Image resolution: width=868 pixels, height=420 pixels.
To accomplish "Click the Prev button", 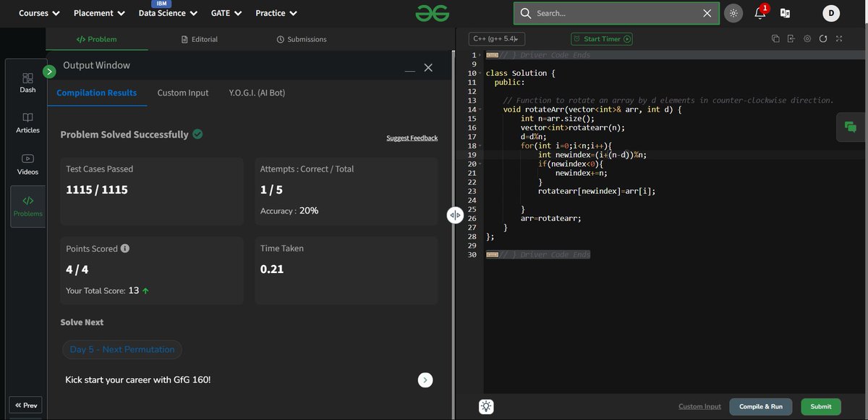I will pos(25,406).
